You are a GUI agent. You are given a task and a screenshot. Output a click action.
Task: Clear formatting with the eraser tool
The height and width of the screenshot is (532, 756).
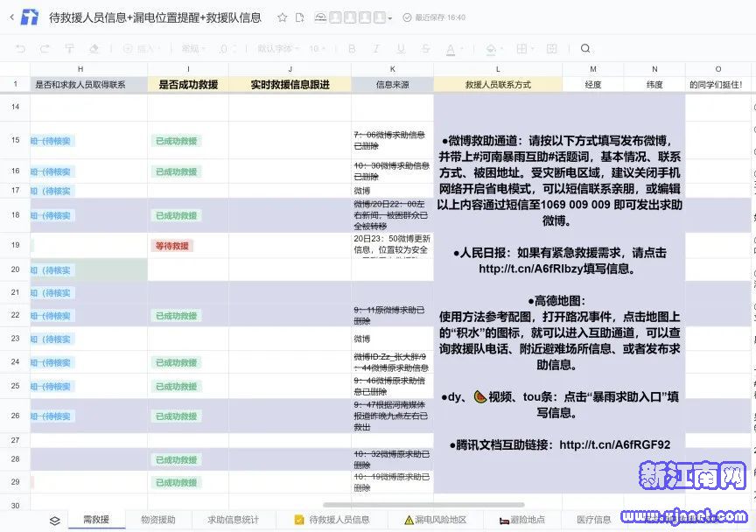pyautogui.click(x=94, y=49)
